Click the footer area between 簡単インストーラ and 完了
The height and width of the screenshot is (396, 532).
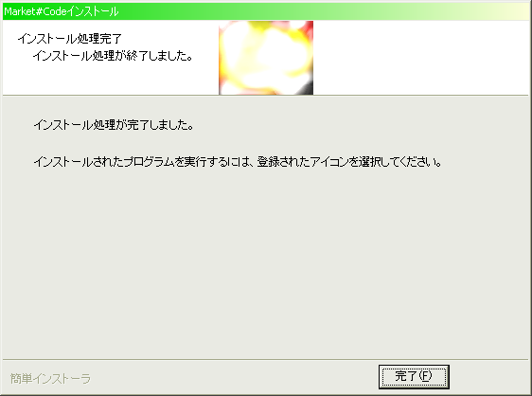click(235, 377)
